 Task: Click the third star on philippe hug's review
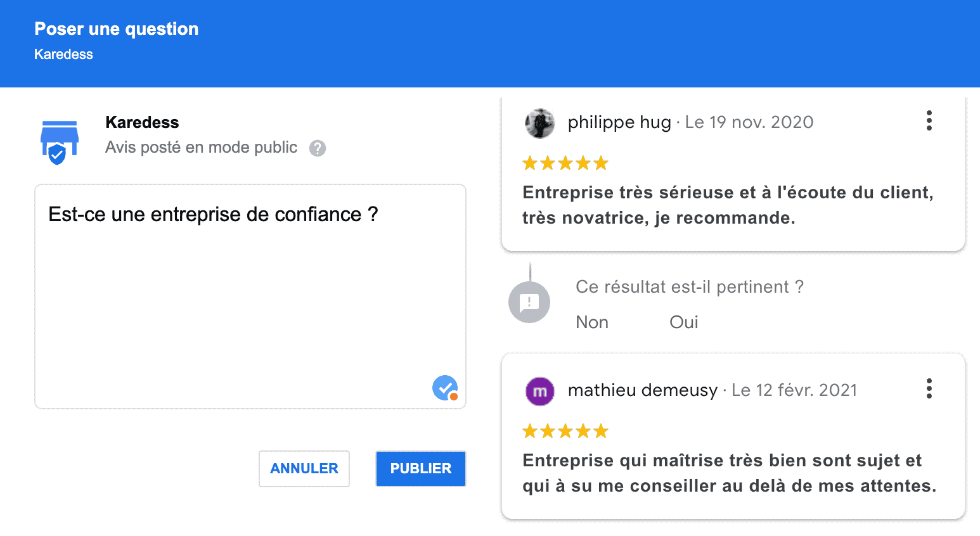565,163
